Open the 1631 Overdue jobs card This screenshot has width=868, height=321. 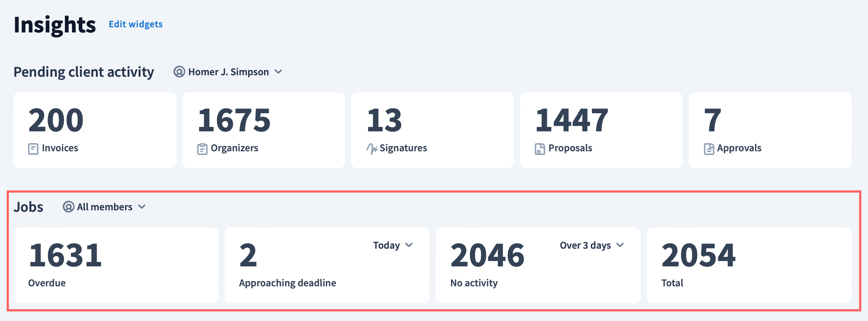[x=116, y=265]
